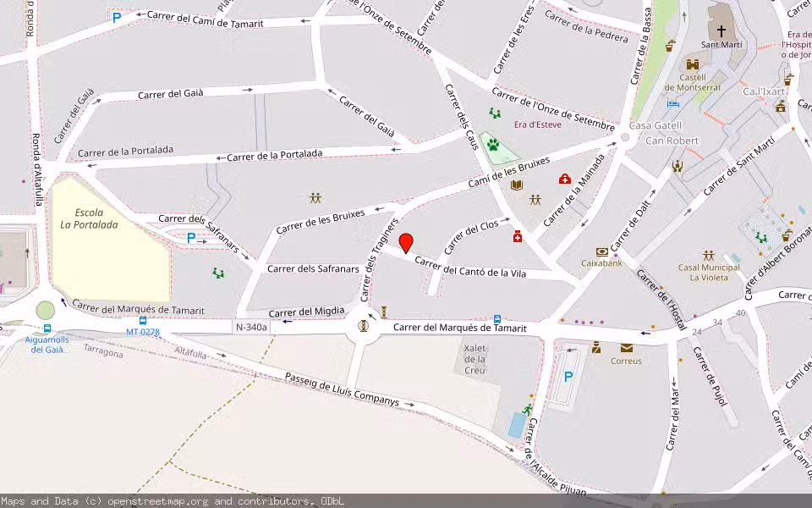This screenshot has height=508, width=812.
Task: Click the Carrer de la Pedrera label
Action: (586, 26)
